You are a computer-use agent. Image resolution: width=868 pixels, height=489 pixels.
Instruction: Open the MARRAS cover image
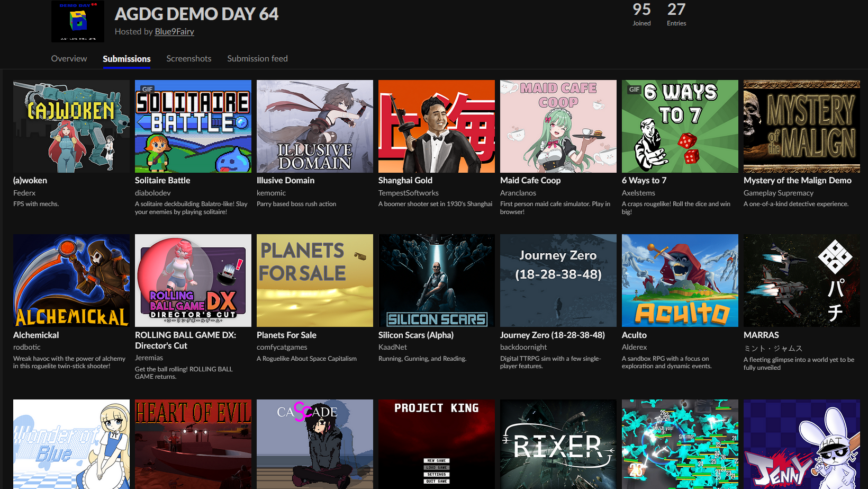point(802,281)
